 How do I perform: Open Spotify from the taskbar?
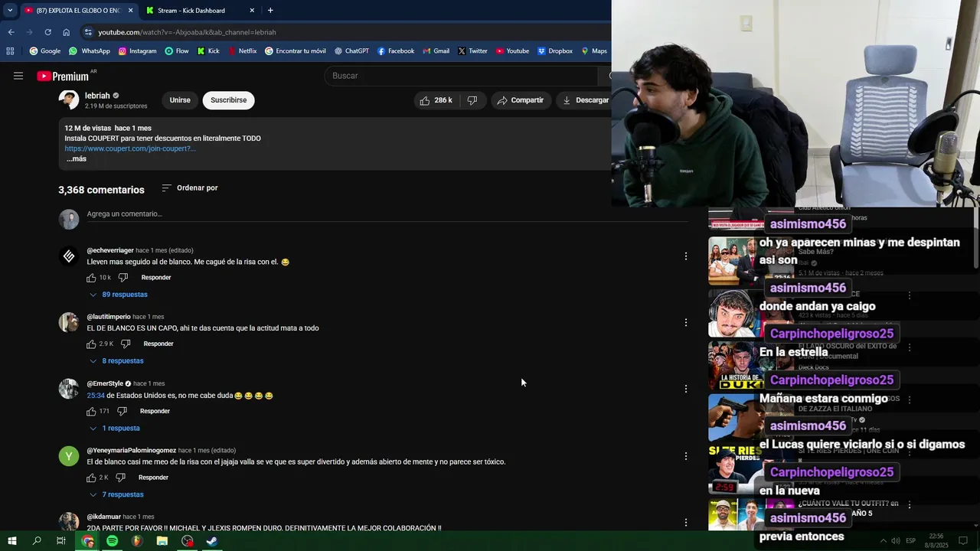coord(113,541)
